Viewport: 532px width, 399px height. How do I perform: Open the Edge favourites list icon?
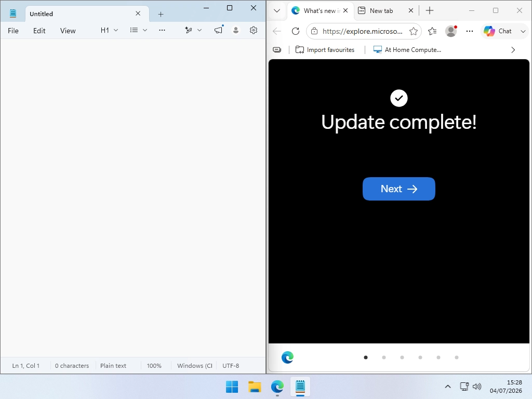[x=432, y=31]
